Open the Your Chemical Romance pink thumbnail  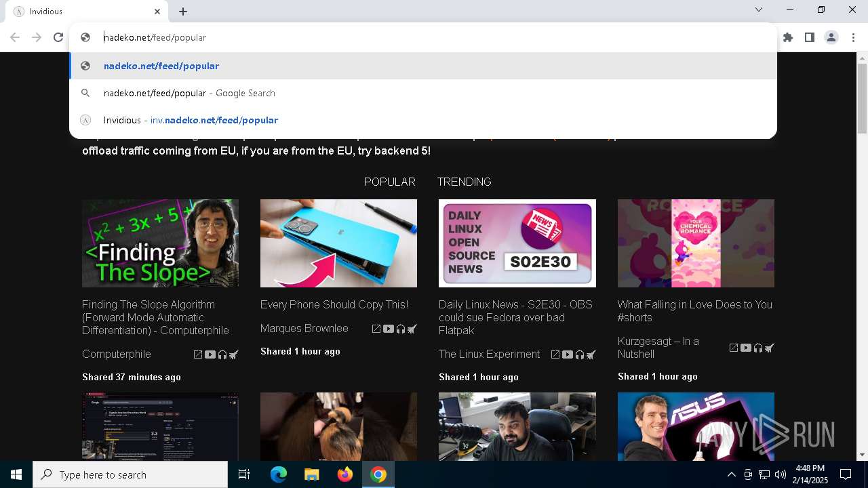(x=696, y=243)
